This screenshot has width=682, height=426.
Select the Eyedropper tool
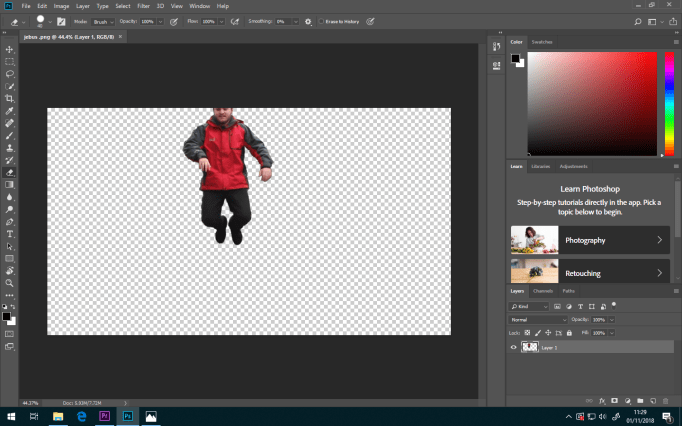(10, 111)
